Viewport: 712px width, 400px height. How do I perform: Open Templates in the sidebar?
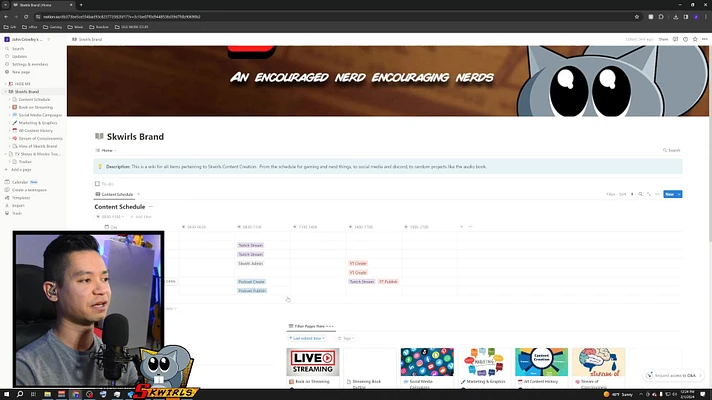pyautogui.click(x=21, y=198)
